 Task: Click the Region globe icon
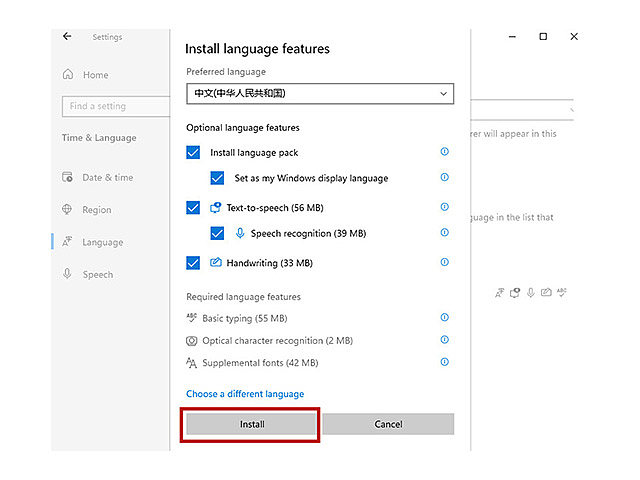pyautogui.click(x=67, y=209)
